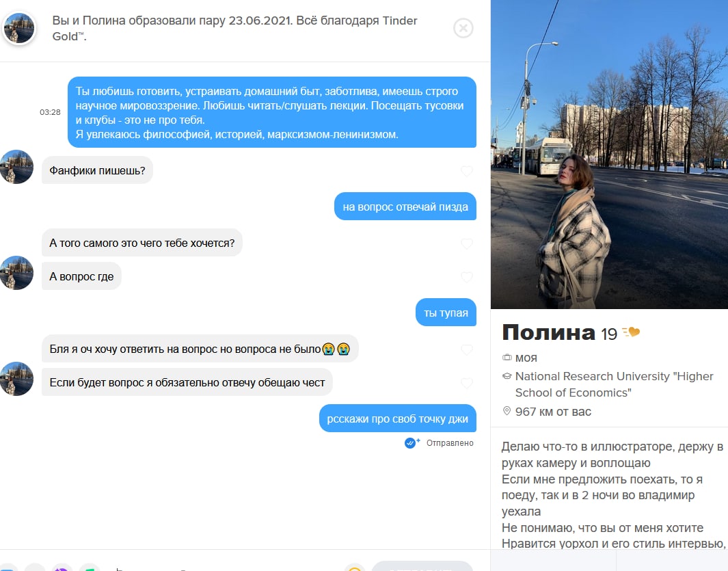Click the location pin distance icon
This screenshot has width=728, height=571.
[507, 411]
